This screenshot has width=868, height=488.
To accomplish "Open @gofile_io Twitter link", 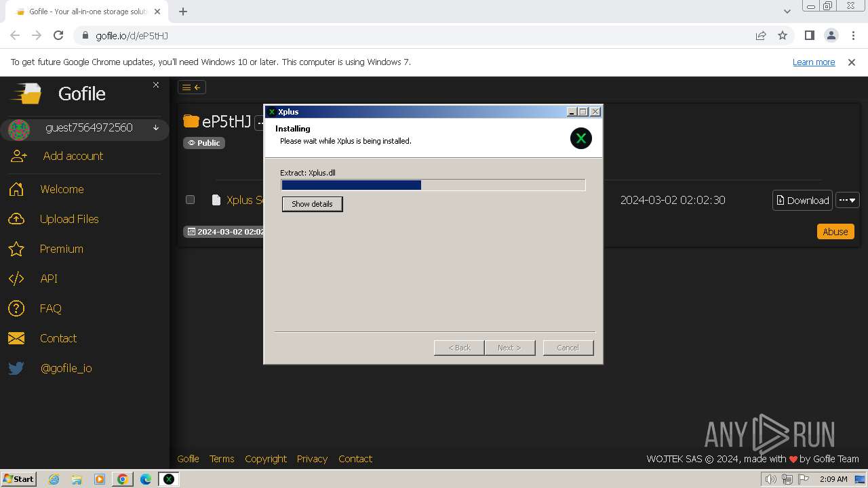I will pyautogui.click(x=66, y=368).
